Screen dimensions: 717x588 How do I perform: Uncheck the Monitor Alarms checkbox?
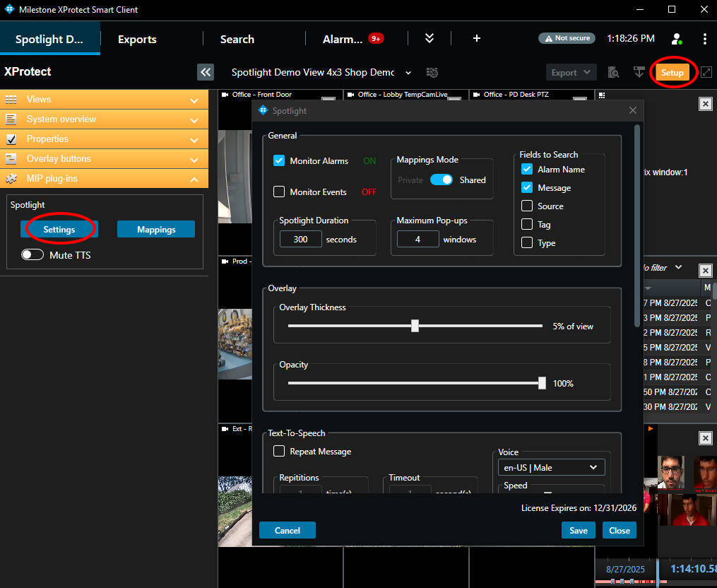point(279,161)
